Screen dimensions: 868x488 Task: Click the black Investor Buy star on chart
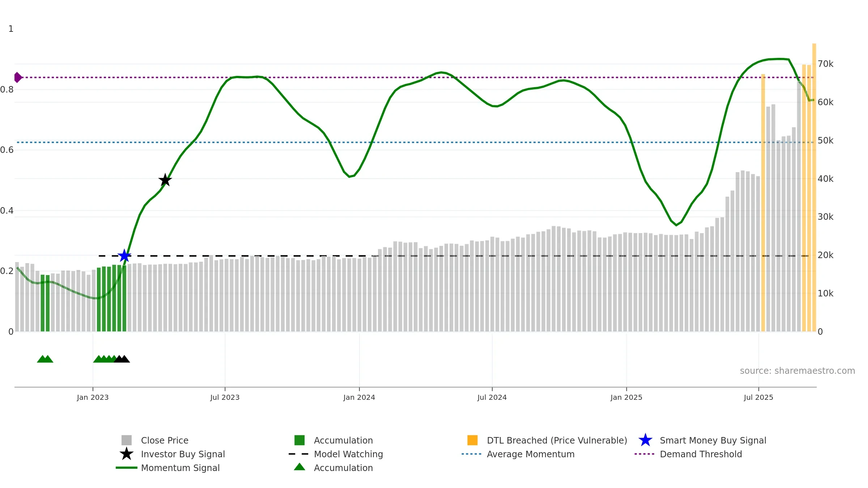tap(165, 180)
